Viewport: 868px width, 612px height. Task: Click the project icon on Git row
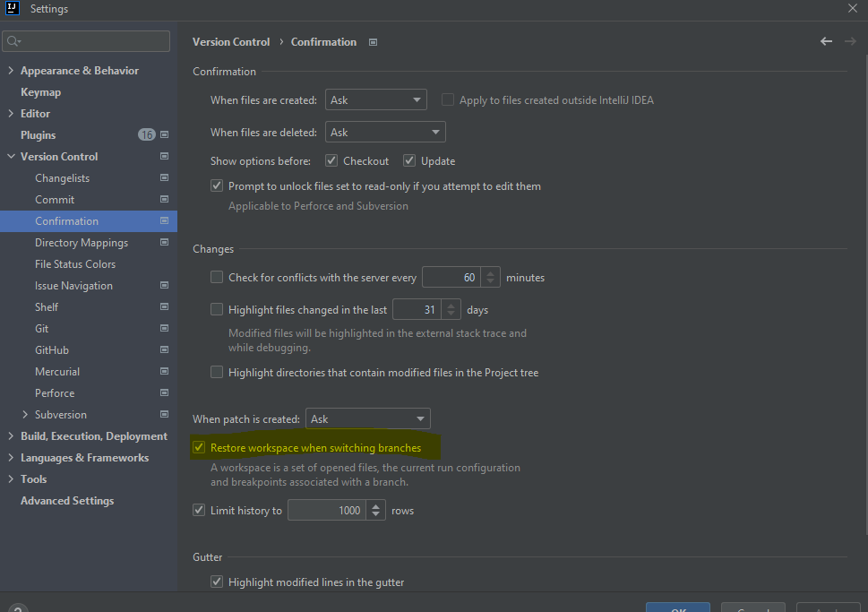point(165,328)
